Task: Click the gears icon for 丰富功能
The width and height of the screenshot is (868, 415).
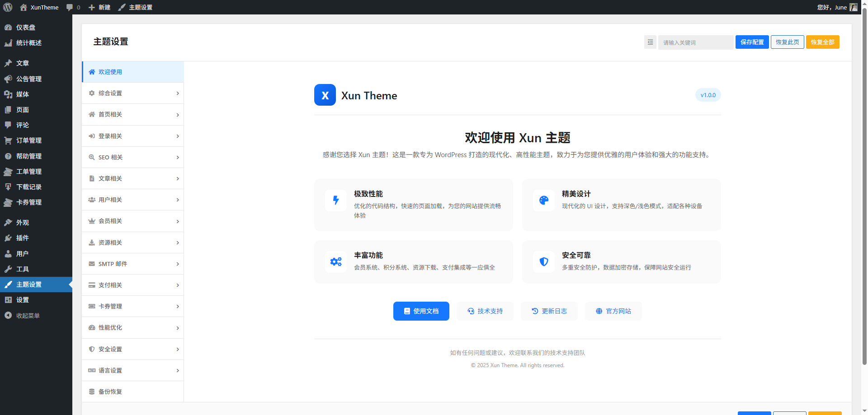Action: point(336,261)
